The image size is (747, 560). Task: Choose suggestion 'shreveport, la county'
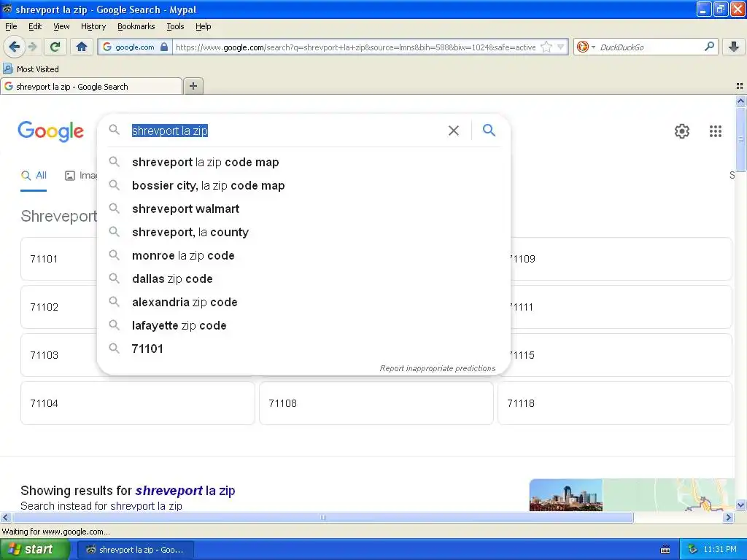click(304, 232)
